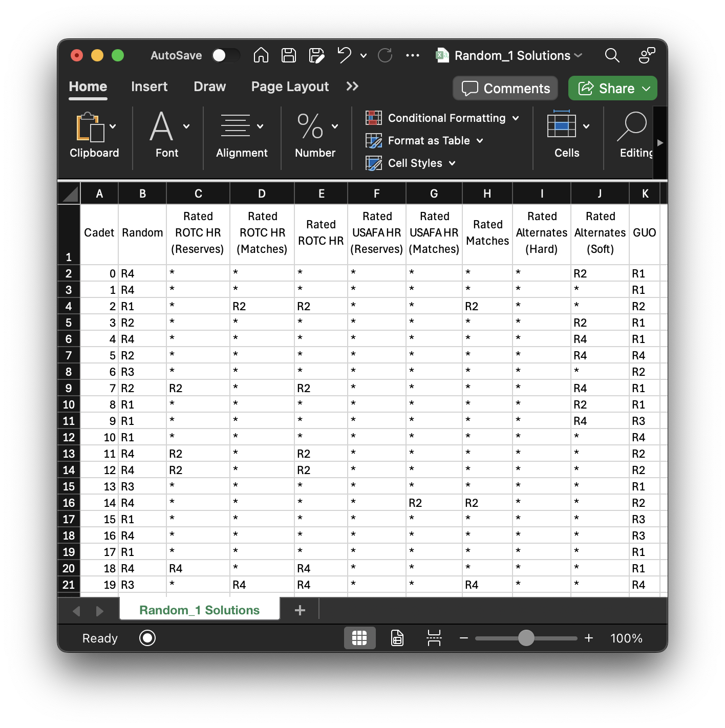Click the Conditional Formatting icon
This screenshot has width=725, height=728.
point(374,118)
